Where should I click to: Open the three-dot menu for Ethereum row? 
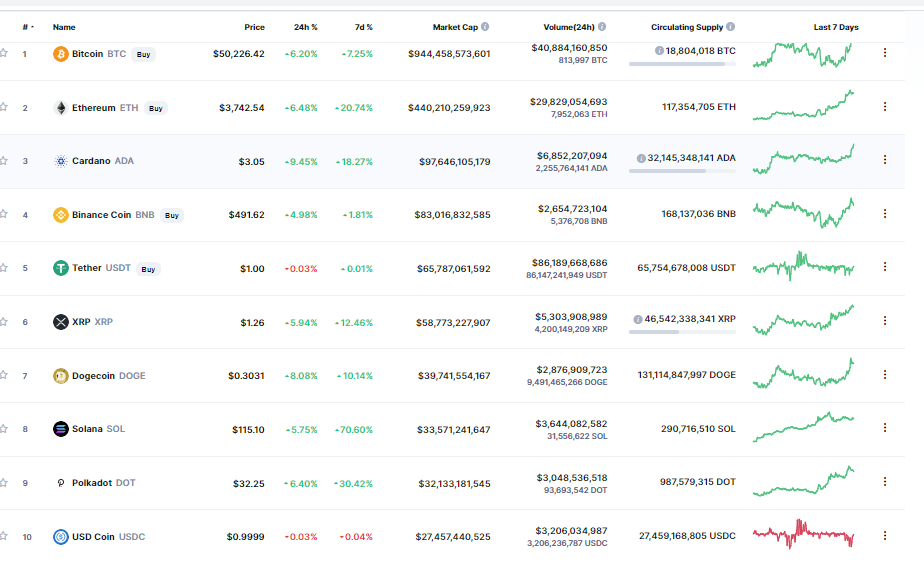click(885, 107)
